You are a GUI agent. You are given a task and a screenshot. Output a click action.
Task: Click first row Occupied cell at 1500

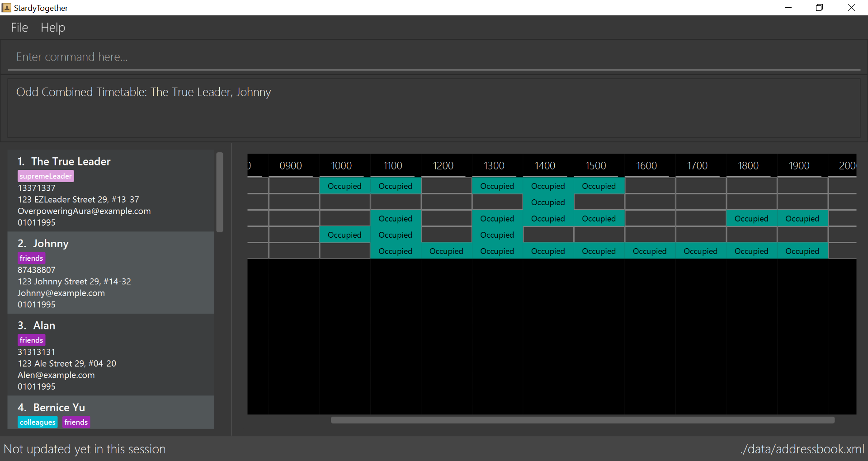click(599, 186)
